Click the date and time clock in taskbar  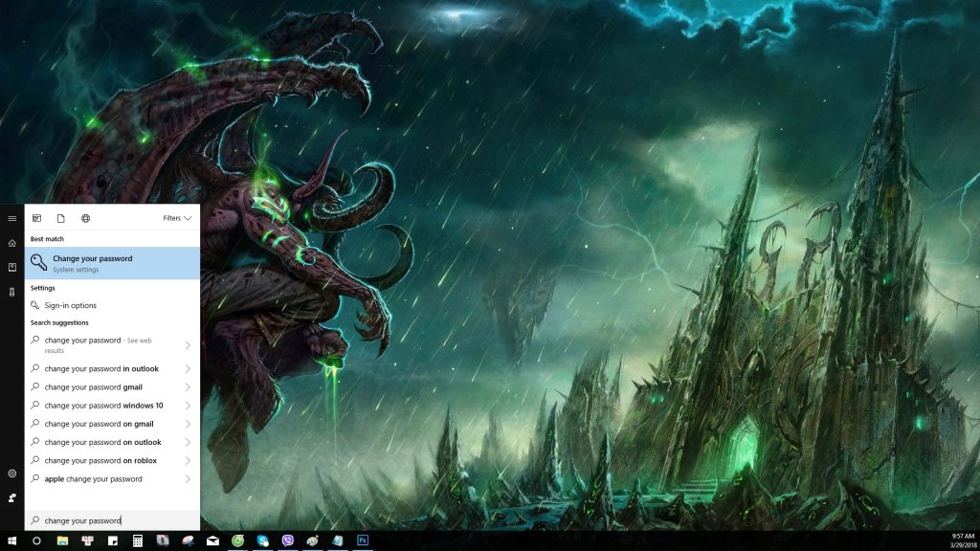click(962, 540)
